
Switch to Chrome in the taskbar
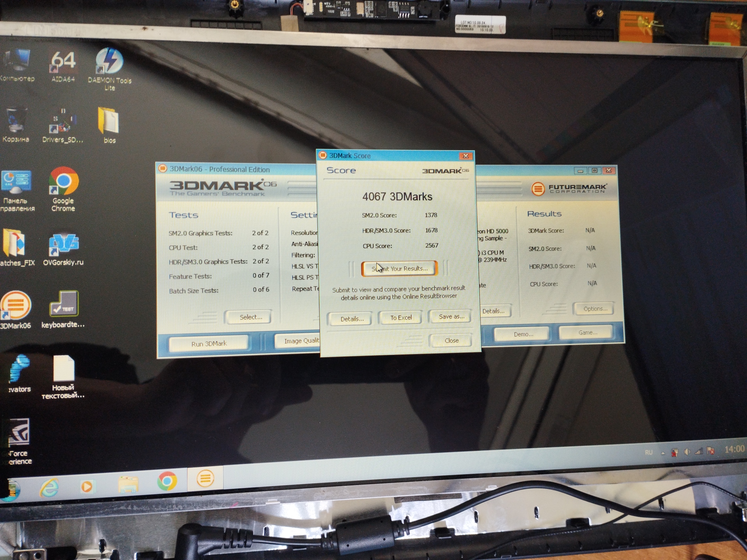(x=167, y=481)
